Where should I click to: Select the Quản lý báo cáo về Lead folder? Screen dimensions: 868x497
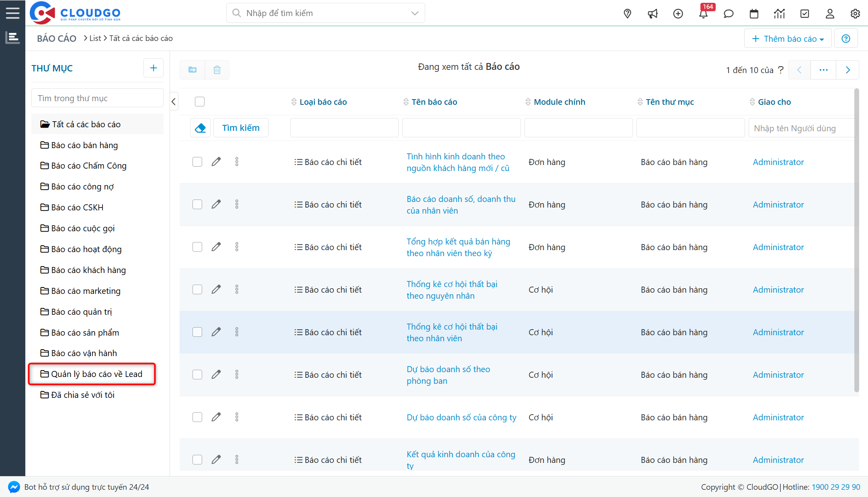pyautogui.click(x=96, y=374)
